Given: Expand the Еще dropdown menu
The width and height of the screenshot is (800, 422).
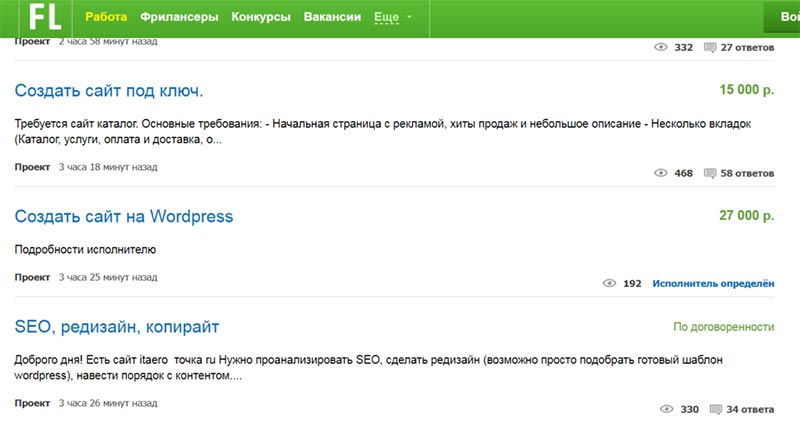Looking at the screenshot, I should [391, 18].
